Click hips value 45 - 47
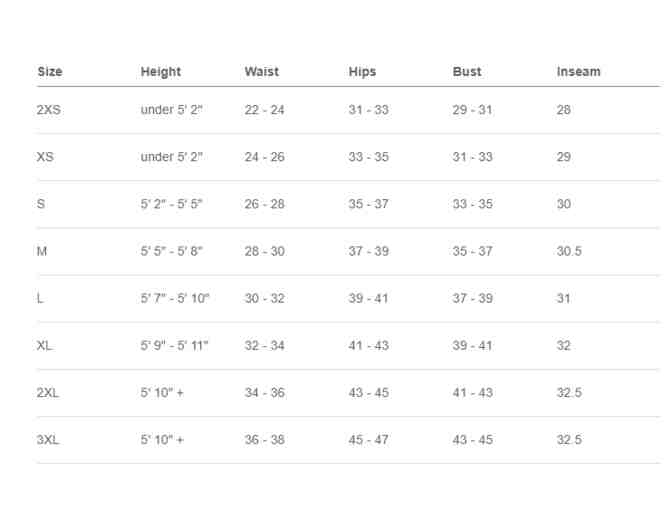The width and height of the screenshot is (672, 510). (369, 440)
